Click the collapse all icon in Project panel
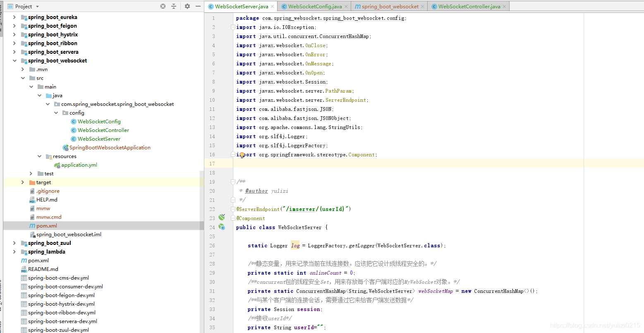The image size is (644, 333). [x=174, y=6]
